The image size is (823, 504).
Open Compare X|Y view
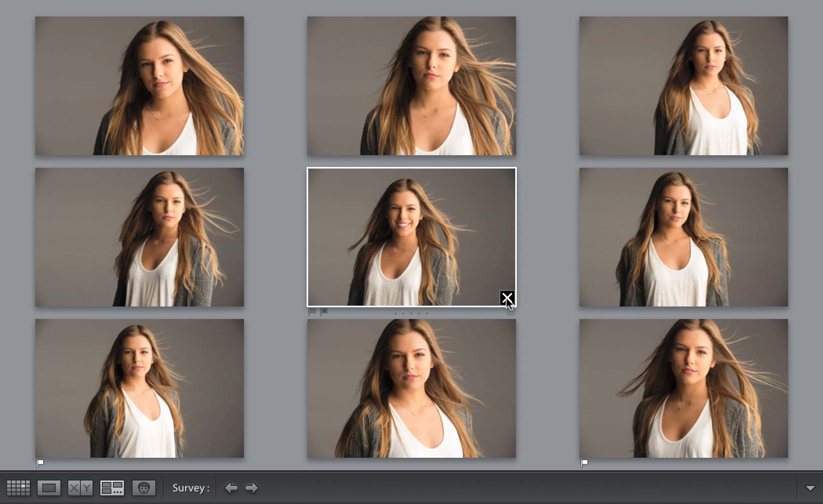(80, 488)
